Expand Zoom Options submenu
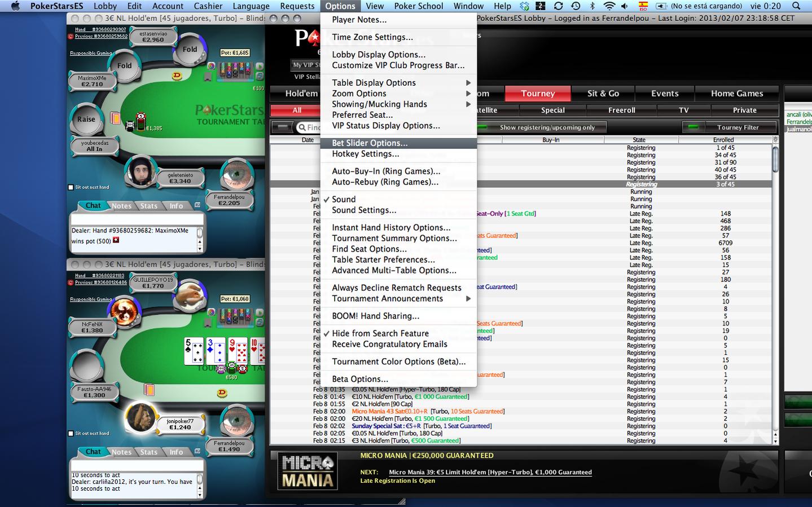The image size is (812, 507). click(x=398, y=93)
